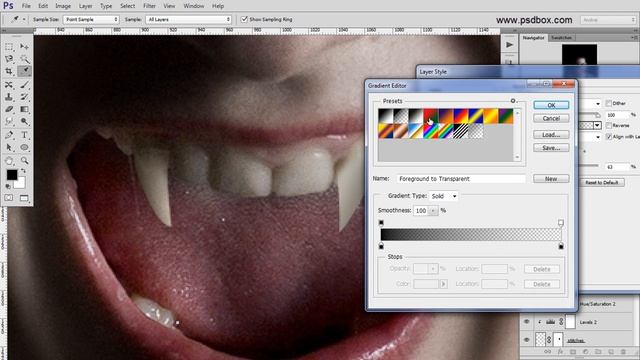Select the Move tool
The height and width of the screenshot is (360, 640).
[x=24, y=47]
